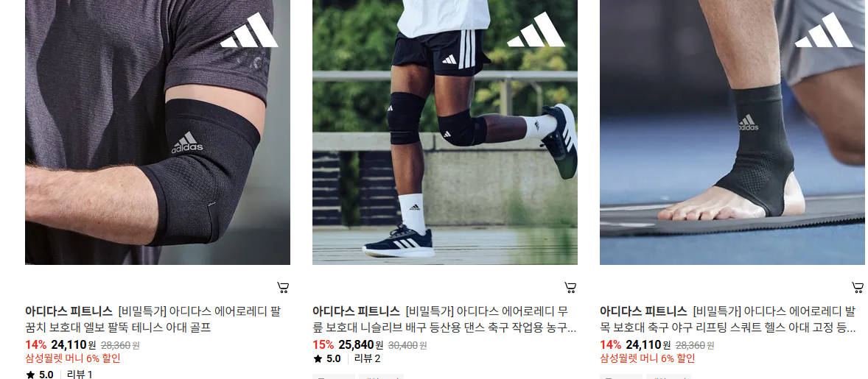Add the knee guard to cart
The width and height of the screenshot is (868, 379).
570,287
